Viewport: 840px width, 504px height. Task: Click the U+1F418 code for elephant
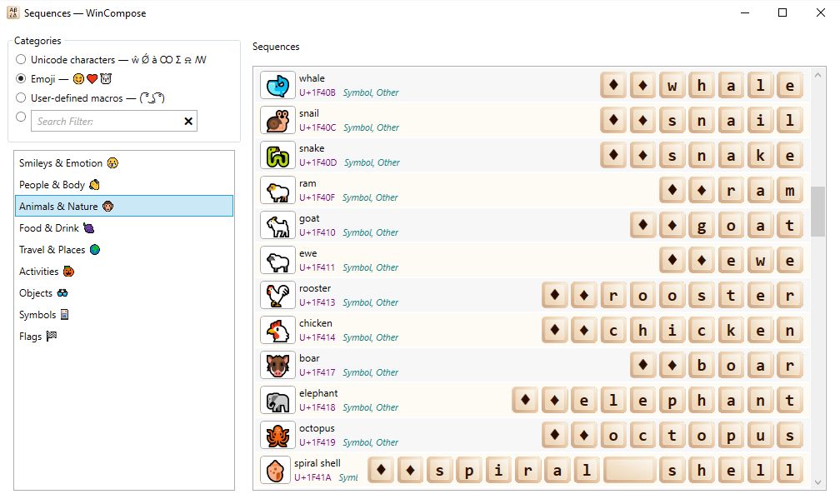317,407
